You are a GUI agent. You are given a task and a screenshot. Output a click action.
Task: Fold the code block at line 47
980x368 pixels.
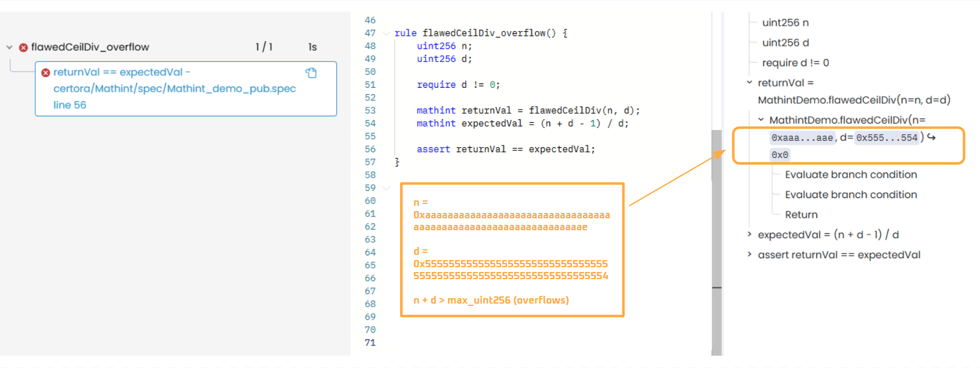point(386,33)
